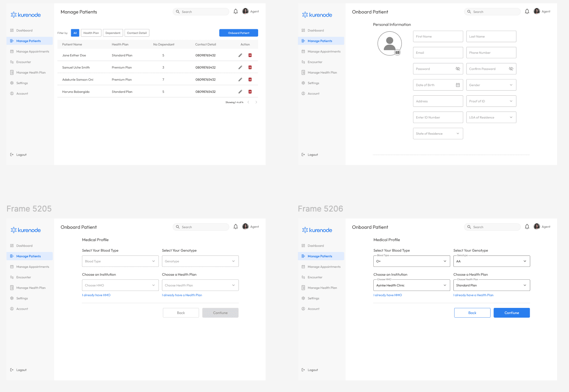Filter patients by Dependant chip
569x392 pixels.
click(x=113, y=33)
